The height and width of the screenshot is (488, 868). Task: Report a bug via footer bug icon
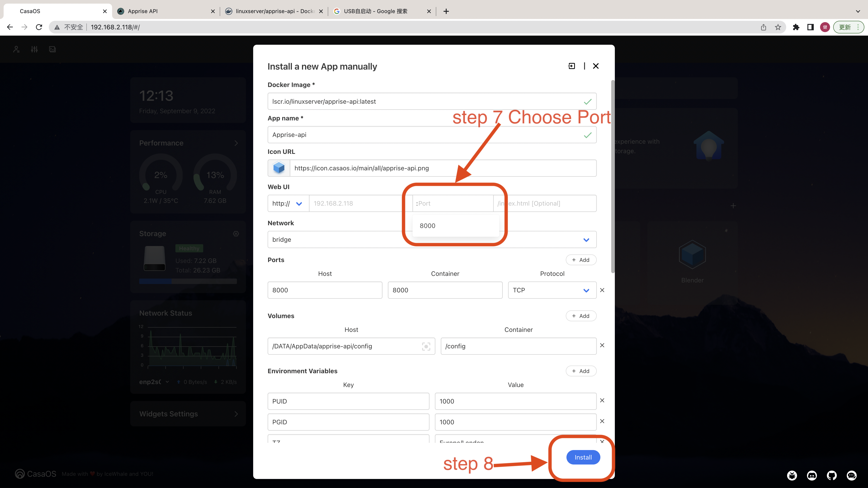(x=792, y=476)
